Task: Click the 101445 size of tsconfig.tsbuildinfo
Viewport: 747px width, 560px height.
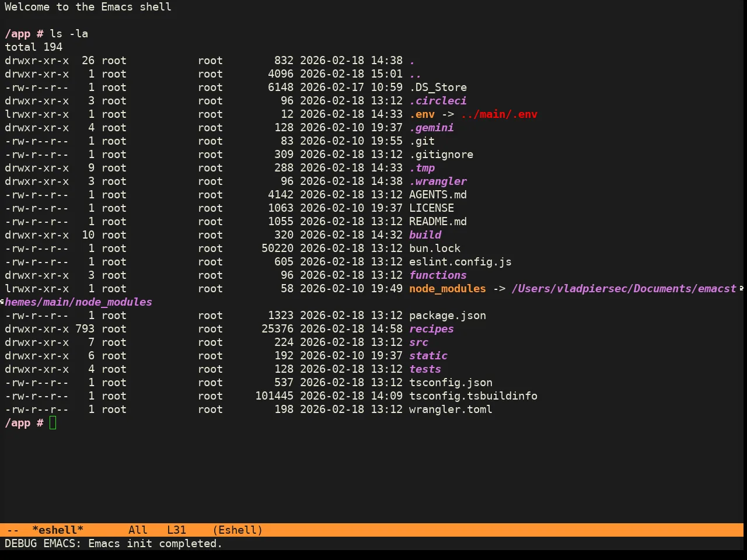Action: point(274,396)
